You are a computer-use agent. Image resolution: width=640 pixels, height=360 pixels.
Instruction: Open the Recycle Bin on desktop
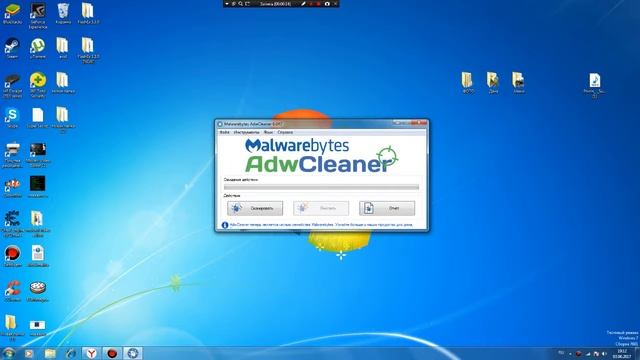click(63, 13)
